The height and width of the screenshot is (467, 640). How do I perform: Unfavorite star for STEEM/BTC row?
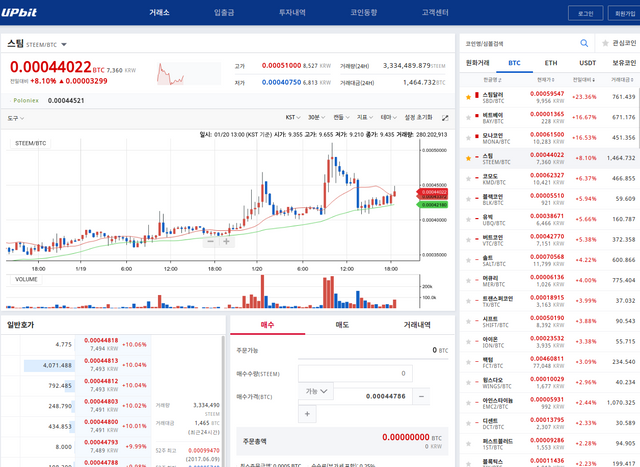coord(468,158)
